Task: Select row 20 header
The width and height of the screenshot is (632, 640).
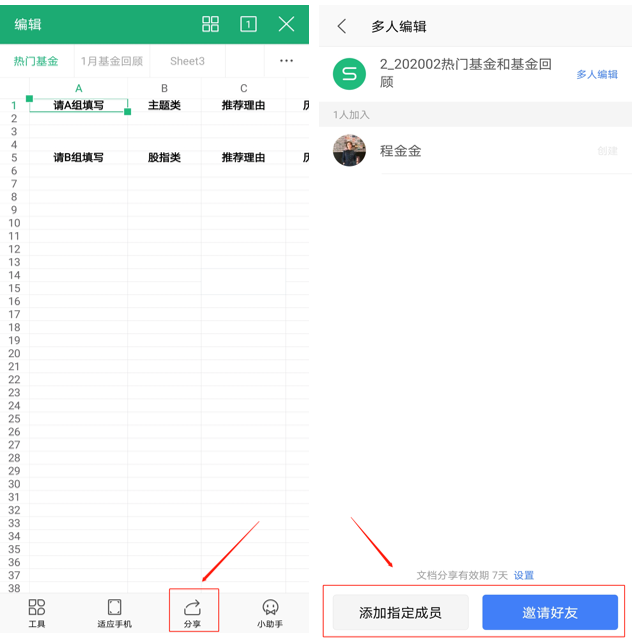Action: 14,353
